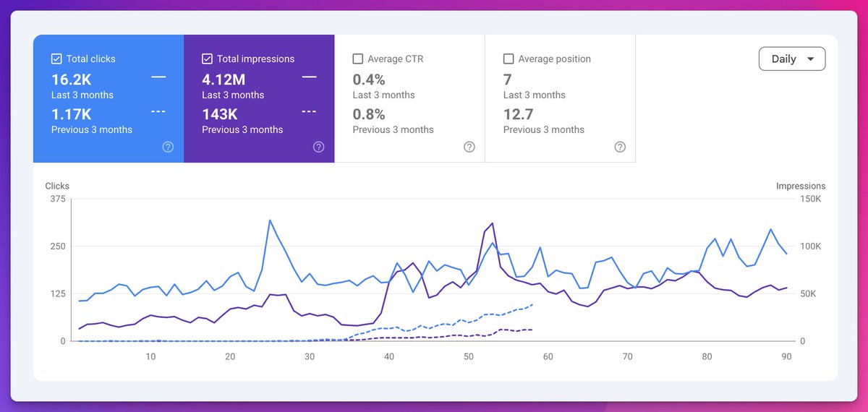Click the Impressions axis label

801,186
